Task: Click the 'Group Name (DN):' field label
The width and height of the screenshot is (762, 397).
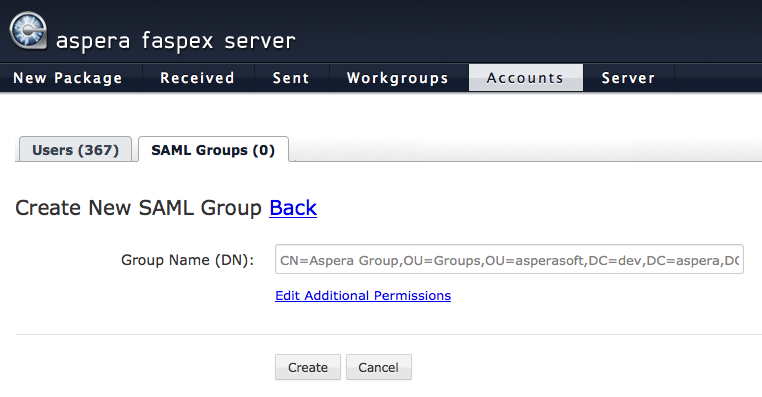Action: tap(188, 260)
